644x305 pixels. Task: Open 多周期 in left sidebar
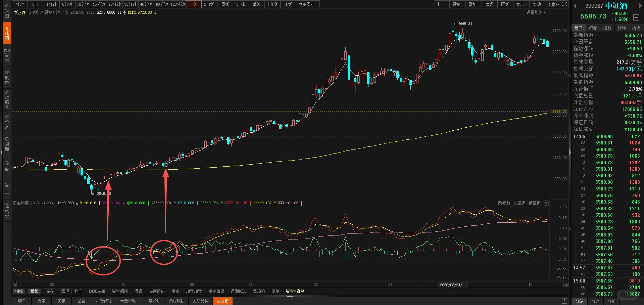pyautogui.click(x=7, y=144)
